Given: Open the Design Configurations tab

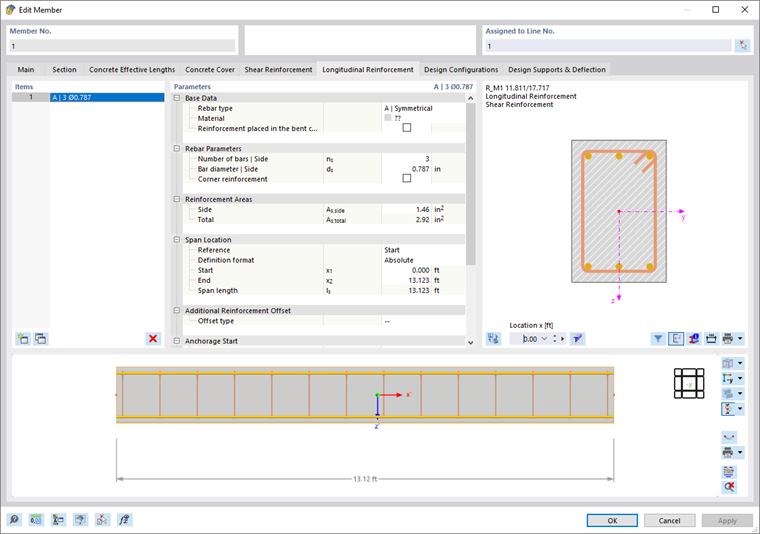Looking at the screenshot, I should tap(461, 69).
